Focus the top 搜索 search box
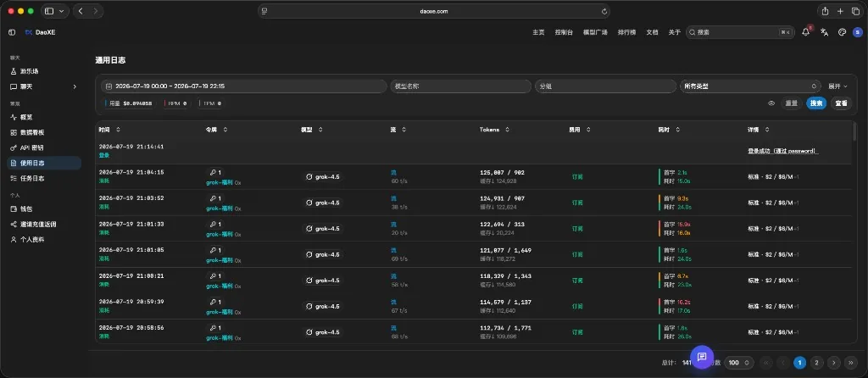This screenshot has width=868, height=378. pos(740,33)
